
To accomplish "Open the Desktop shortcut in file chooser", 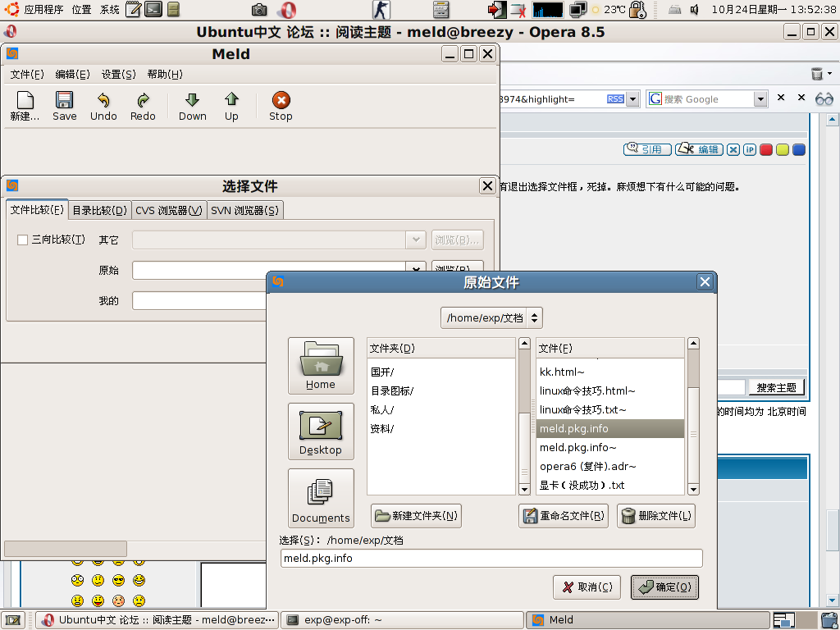I will point(321,431).
